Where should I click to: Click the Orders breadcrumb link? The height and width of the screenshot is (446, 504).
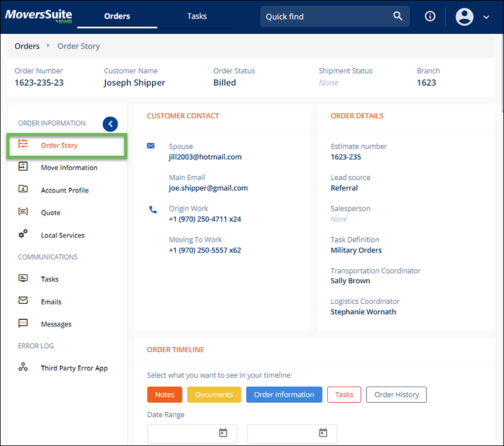(27, 45)
